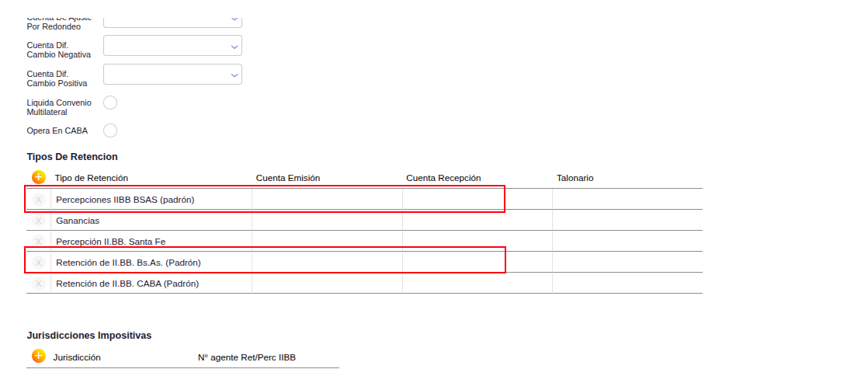Select the Retención de II.BB. CABA (Padrón) text
Viewport: 868px width, 383px height.
click(127, 284)
